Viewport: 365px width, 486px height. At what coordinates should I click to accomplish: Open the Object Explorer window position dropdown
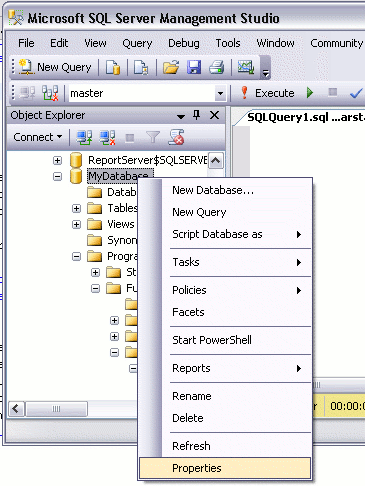[x=181, y=116]
